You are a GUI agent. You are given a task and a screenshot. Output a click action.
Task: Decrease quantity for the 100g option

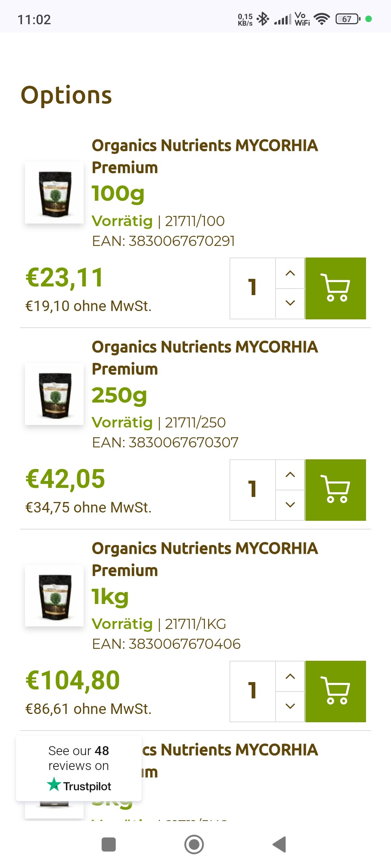point(290,303)
